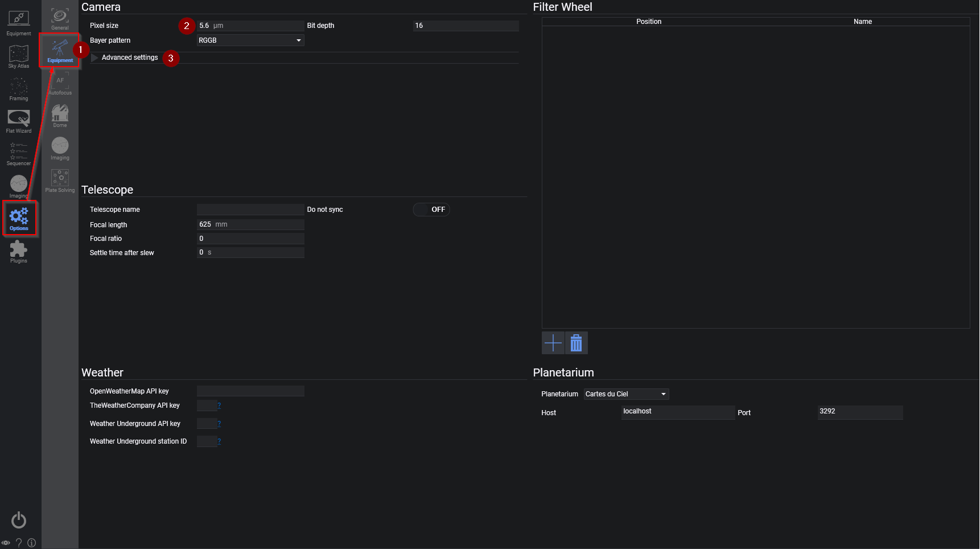
Task: Delete filter using the trash icon
Action: click(x=577, y=343)
